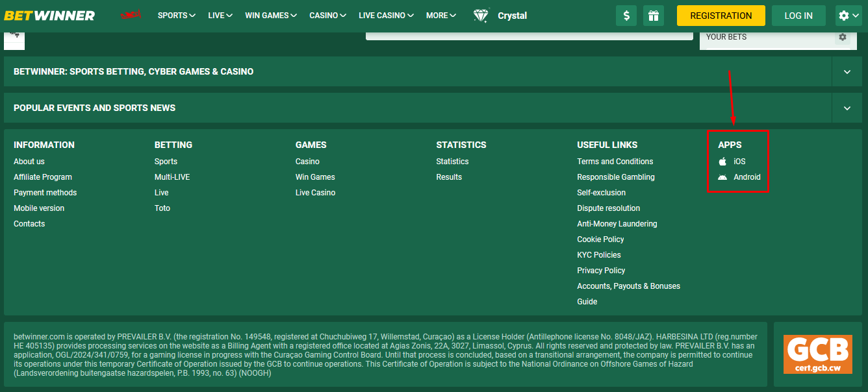868x392 pixels.
Task: Click the Apps column heading
Action: (x=730, y=145)
